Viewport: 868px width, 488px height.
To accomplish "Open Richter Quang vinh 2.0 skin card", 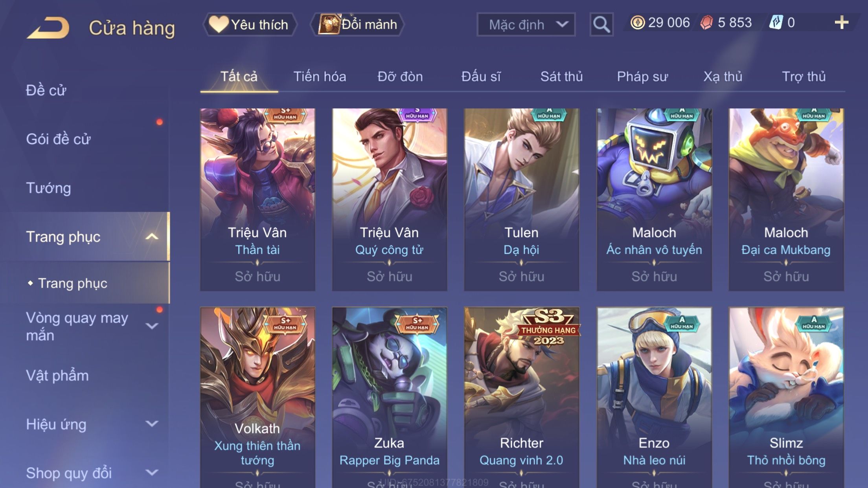I will [521, 398].
